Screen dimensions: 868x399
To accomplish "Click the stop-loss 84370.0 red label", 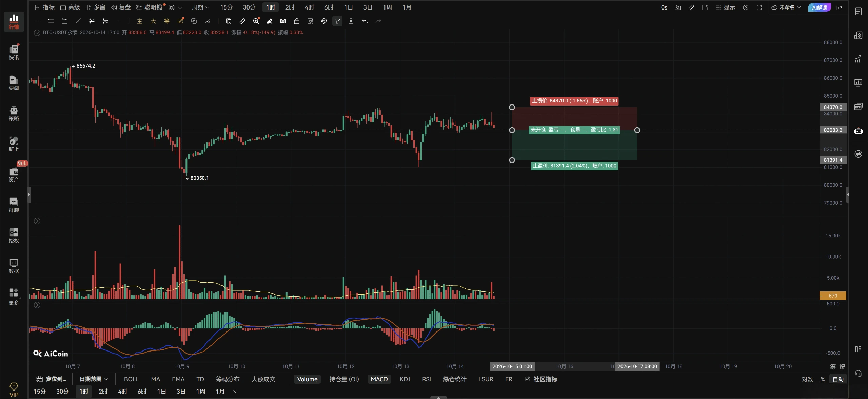I will click(x=574, y=101).
